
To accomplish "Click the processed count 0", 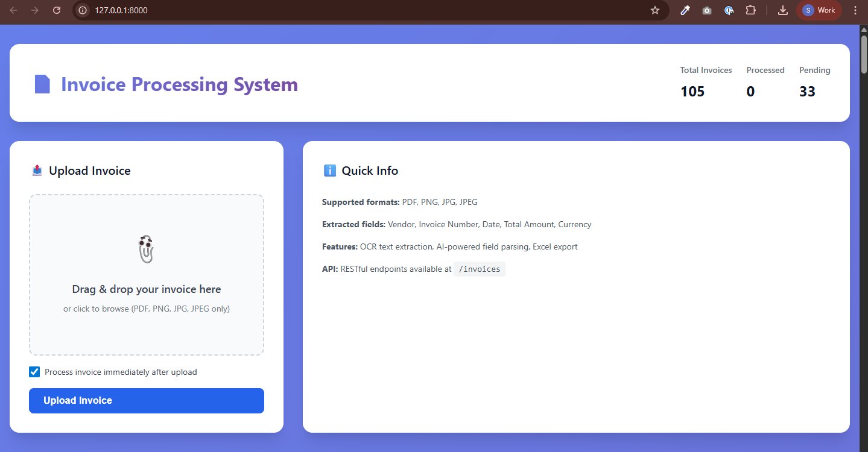I will pos(750,92).
